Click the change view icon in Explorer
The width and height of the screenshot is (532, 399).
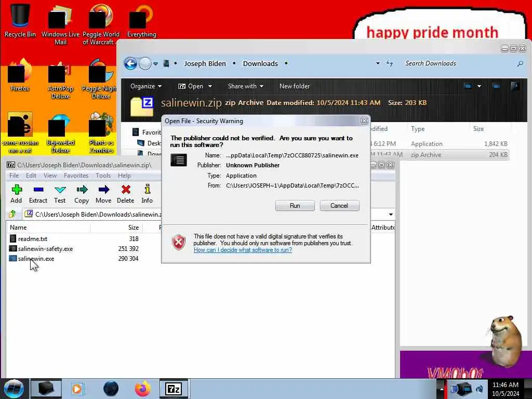[x=468, y=86]
